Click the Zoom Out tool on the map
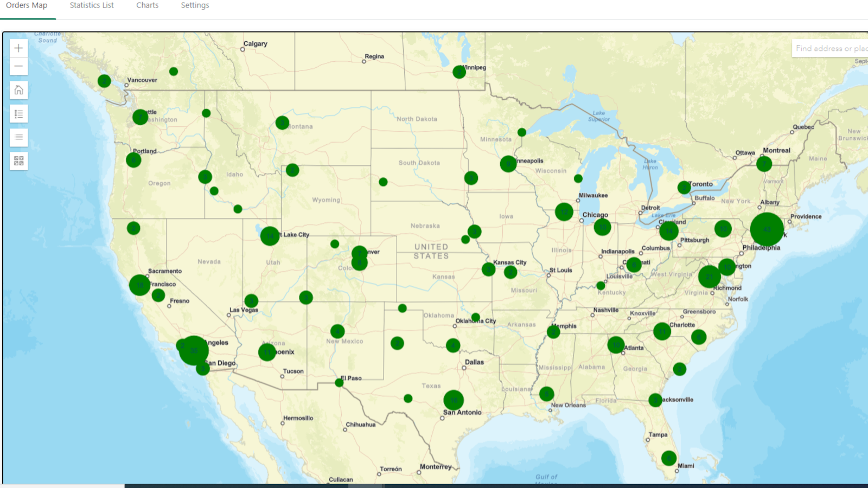The image size is (868, 488). (x=18, y=66)
